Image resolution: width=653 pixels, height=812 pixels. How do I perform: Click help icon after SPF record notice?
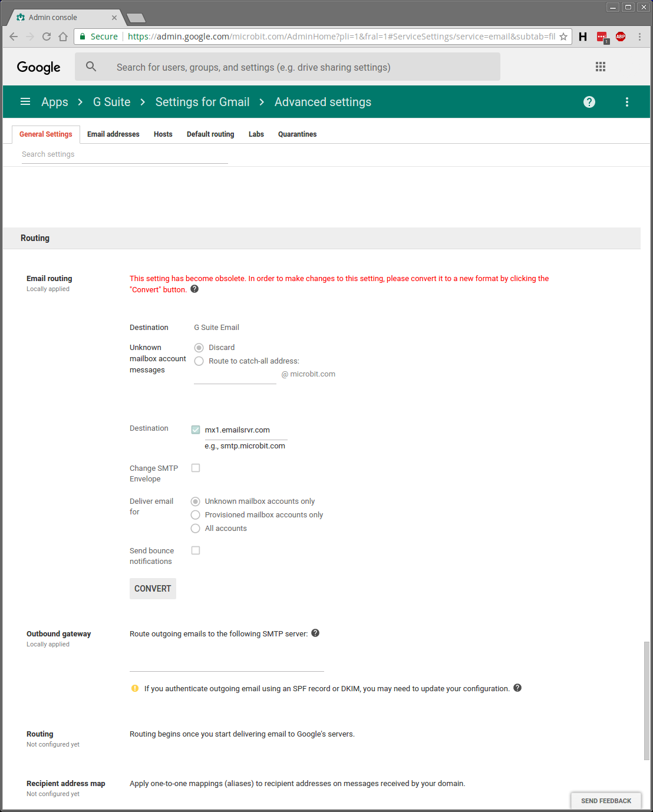[x=517, y=688]
